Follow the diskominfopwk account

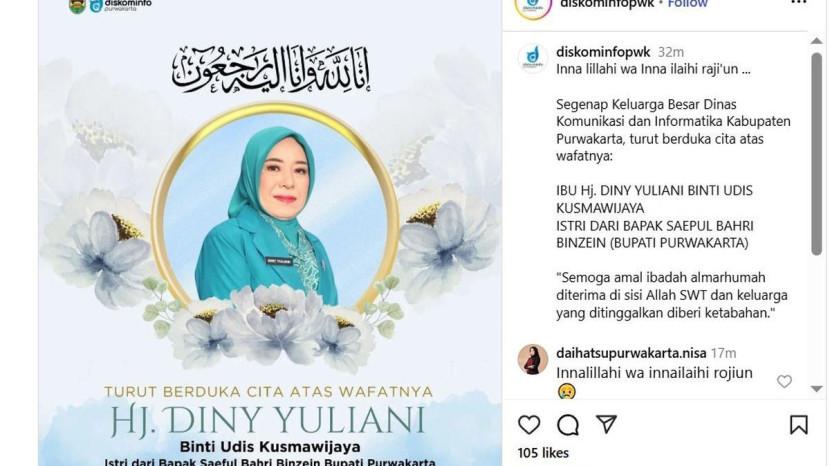point(688,4)
